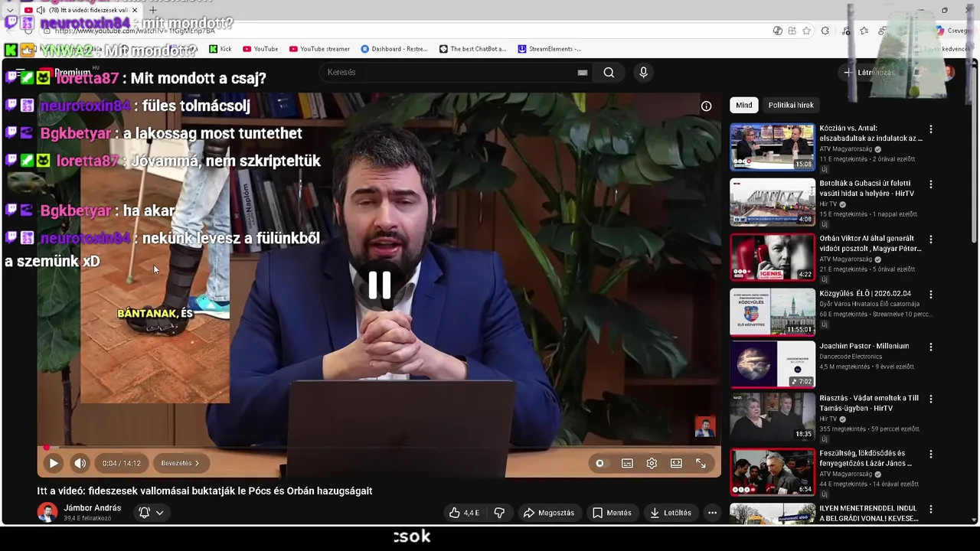Viewport: 980px width, 551px height.
Task: Open The best ChatBot bookmark
Action: (472, 49)
